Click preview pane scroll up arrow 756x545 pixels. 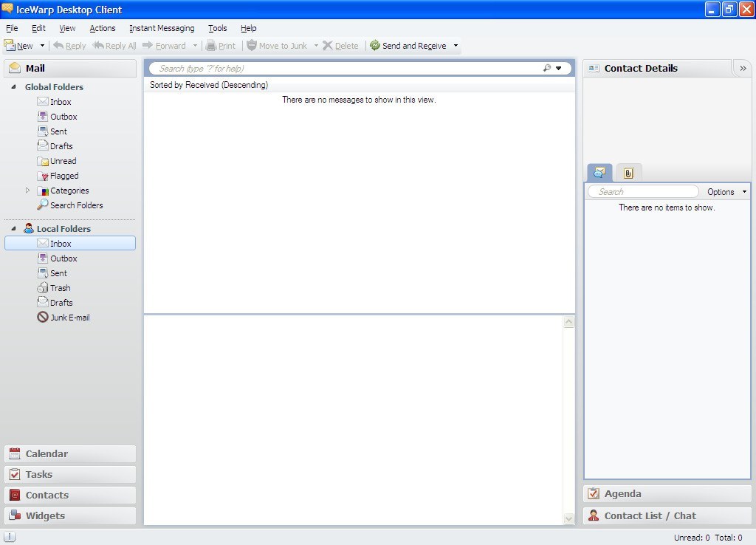coord(569,322)
